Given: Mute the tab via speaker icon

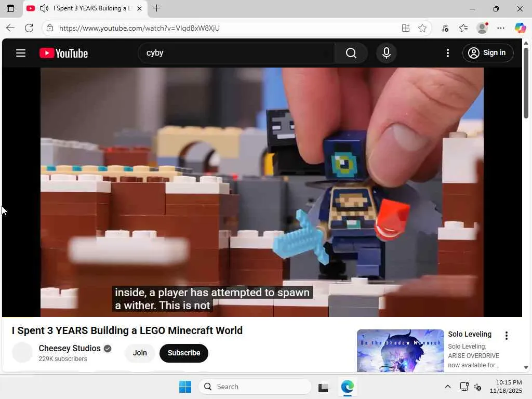Looking at the screenshot, I should (x=44, y=8).
